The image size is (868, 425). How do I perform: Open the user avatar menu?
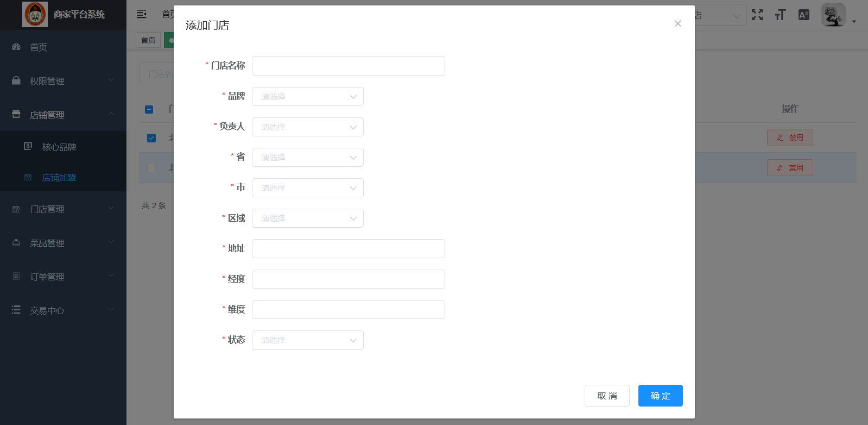(x=833, y=15)
